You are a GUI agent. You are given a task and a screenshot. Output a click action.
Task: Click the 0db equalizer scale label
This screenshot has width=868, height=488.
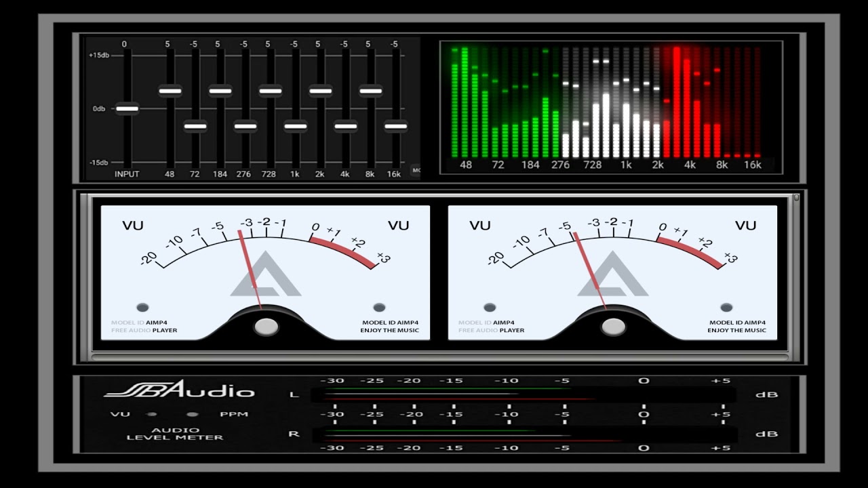click(x=99, y=108)
